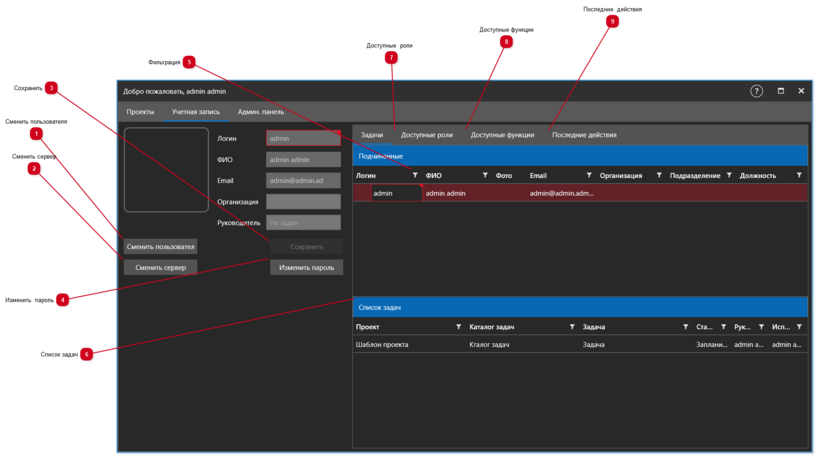Click the Изменить пароль button
The width and height of the screenshot is (817, 457).
[x=306, y=268]
